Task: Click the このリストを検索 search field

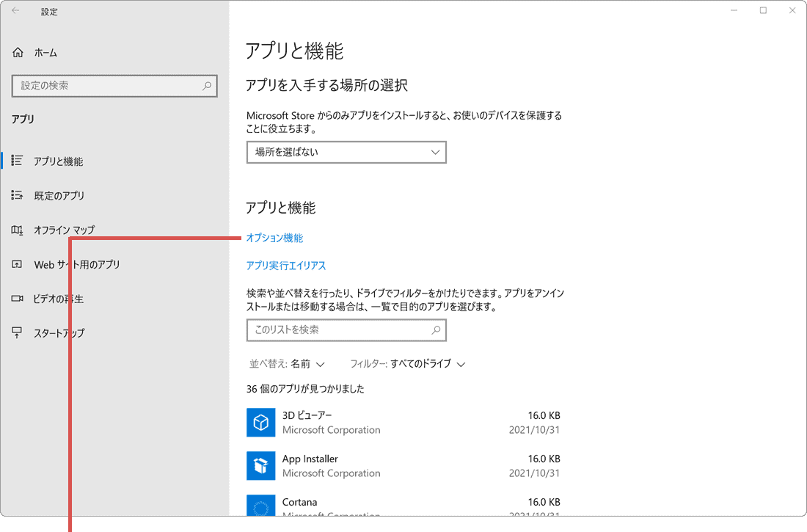Action: click(x=346, y=330)
